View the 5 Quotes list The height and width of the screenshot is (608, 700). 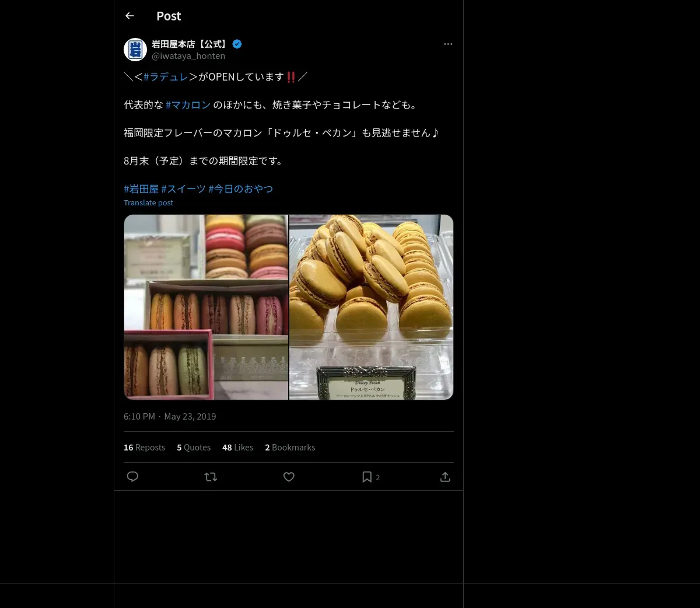pos(194,448)
